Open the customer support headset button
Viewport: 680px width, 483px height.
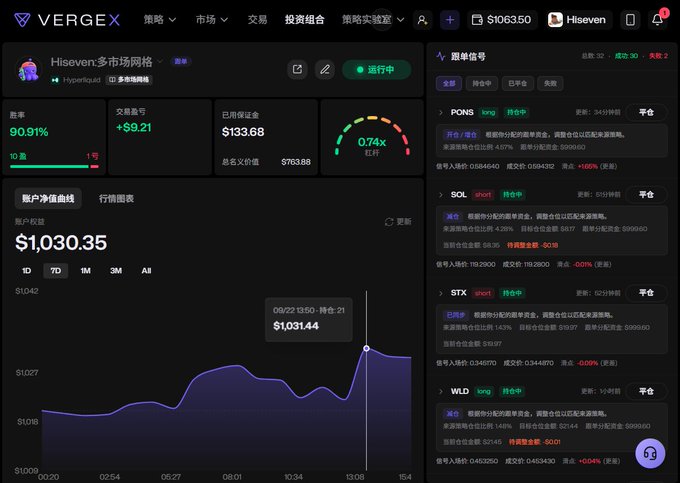click(650, 454)
